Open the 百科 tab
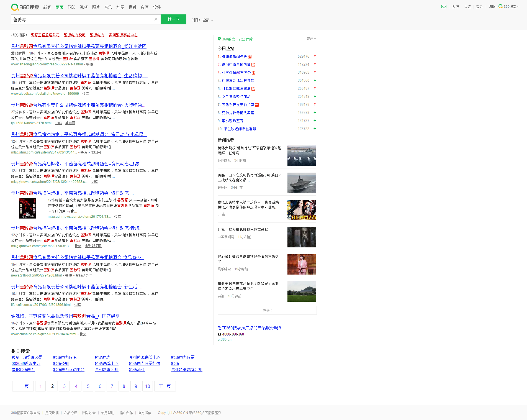The height and width of the screenshot is (420, 527). click(x=132, y=7)
